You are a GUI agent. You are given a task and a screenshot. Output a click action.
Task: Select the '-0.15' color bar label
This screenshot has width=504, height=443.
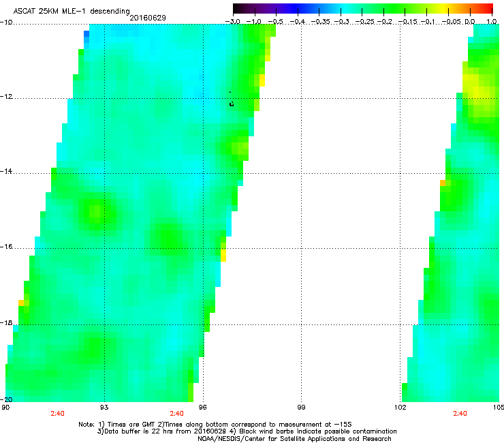pyautogui.click(x=407, y=22)
